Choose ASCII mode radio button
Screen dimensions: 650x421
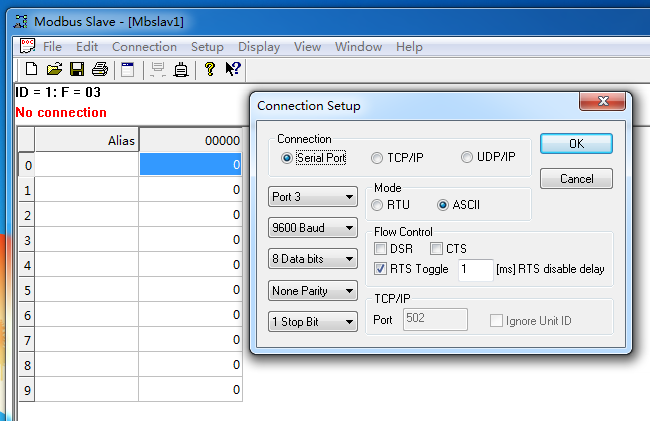[443, 205]
